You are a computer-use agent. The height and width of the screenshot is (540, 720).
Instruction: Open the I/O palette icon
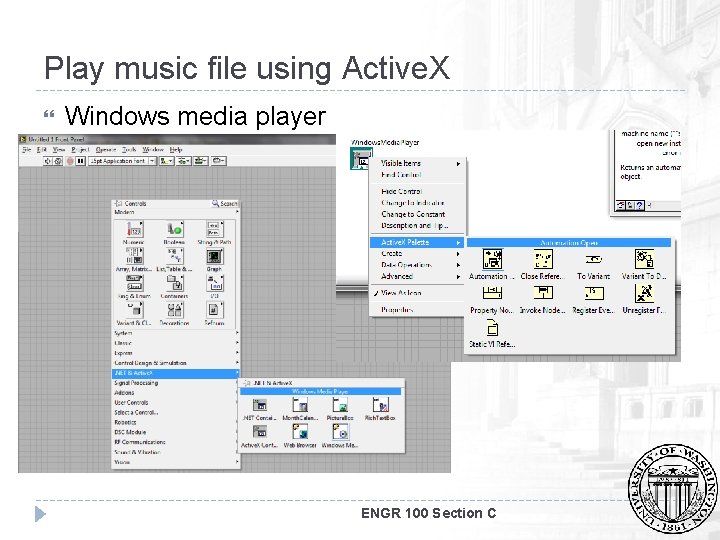pos(214,283)
